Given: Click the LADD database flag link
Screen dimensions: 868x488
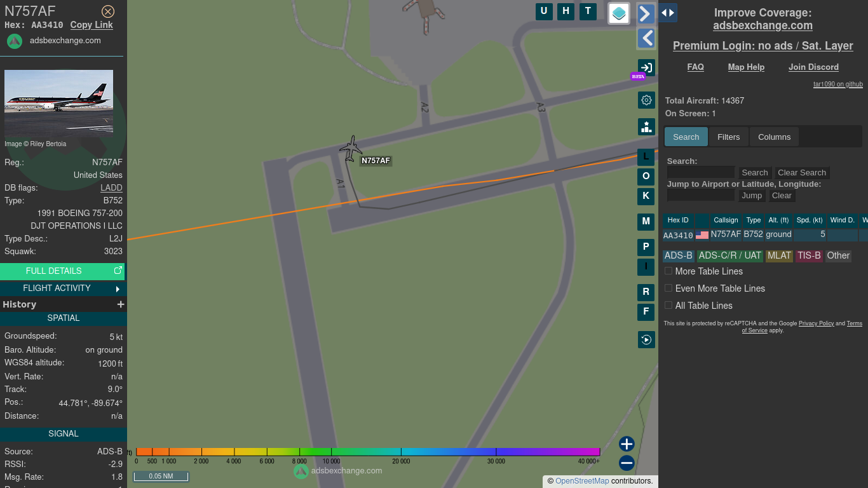Looking at the screenshot, I should tap(111, 187).
